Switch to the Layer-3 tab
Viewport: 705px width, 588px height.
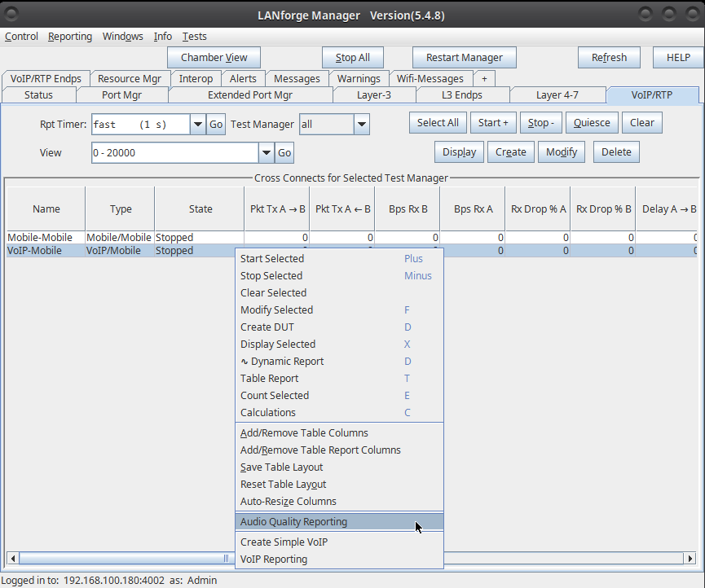click(x=374, y=95)
